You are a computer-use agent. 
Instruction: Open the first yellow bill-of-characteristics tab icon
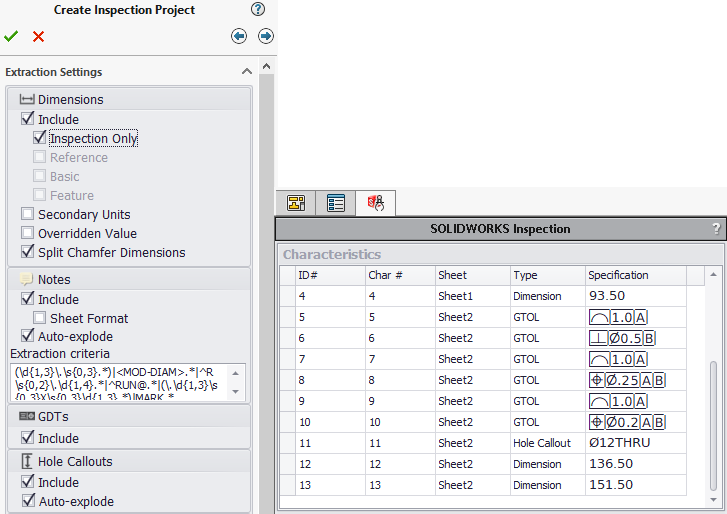pos(296,203)
